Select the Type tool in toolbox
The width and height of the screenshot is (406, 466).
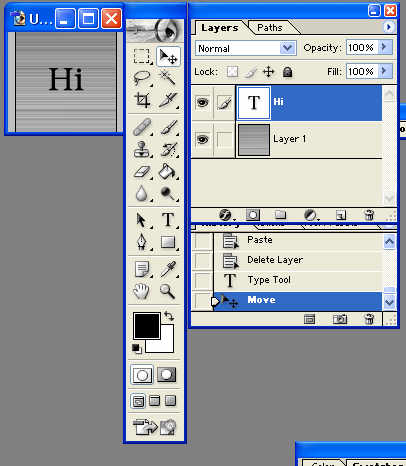click(x=168, y=220)
